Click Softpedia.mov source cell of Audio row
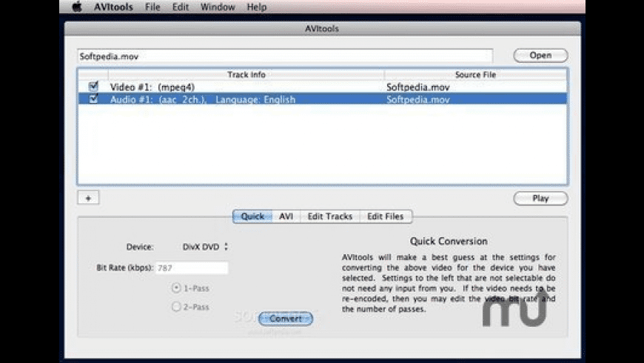 point(418,99)
